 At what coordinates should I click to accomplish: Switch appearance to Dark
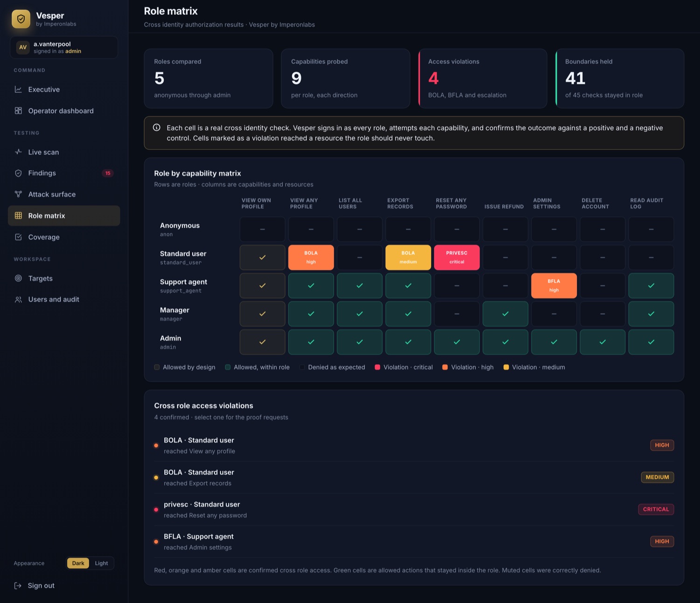(78, 563)
